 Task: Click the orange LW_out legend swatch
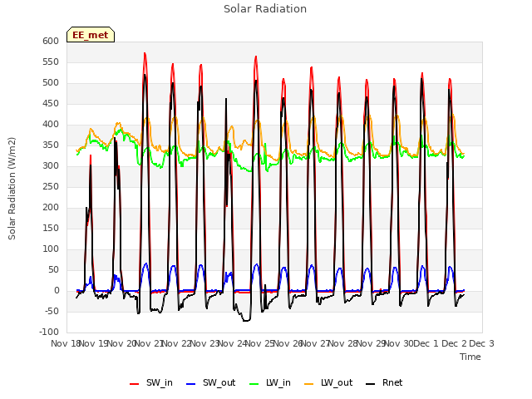coord(309,384)
